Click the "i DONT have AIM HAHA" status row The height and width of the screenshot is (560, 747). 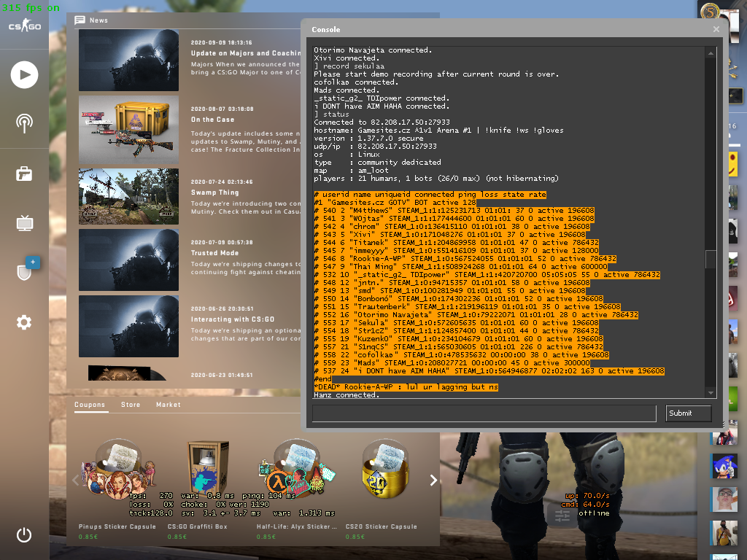[489, 371]
